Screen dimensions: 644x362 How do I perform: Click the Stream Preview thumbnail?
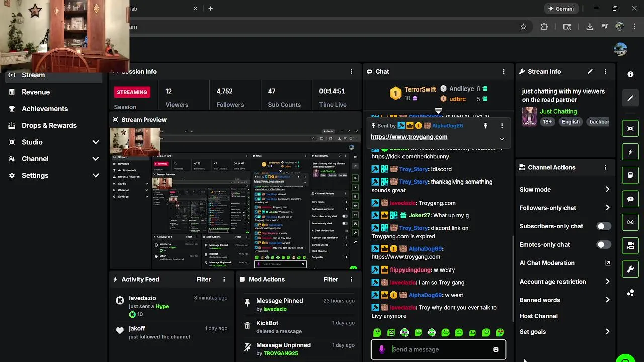point(235,199)
